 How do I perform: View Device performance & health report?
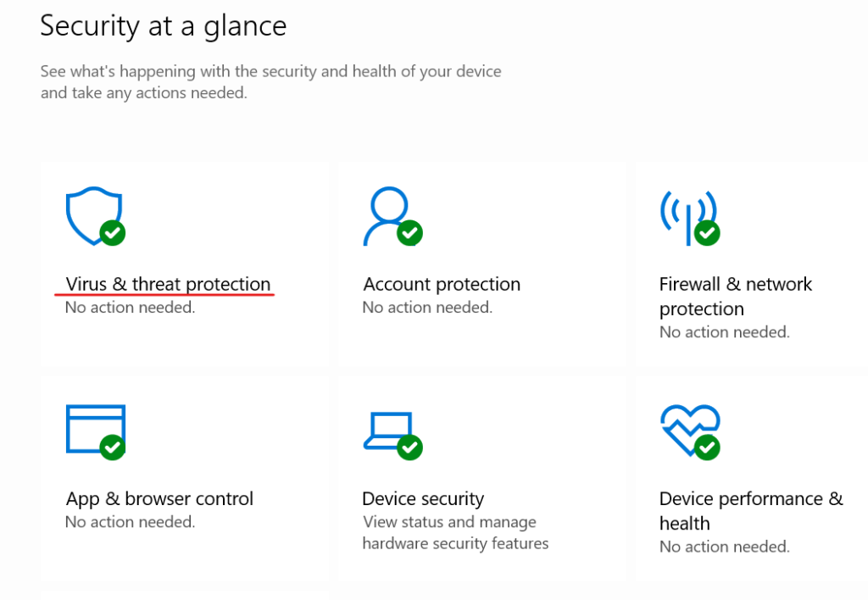point(751,510)
